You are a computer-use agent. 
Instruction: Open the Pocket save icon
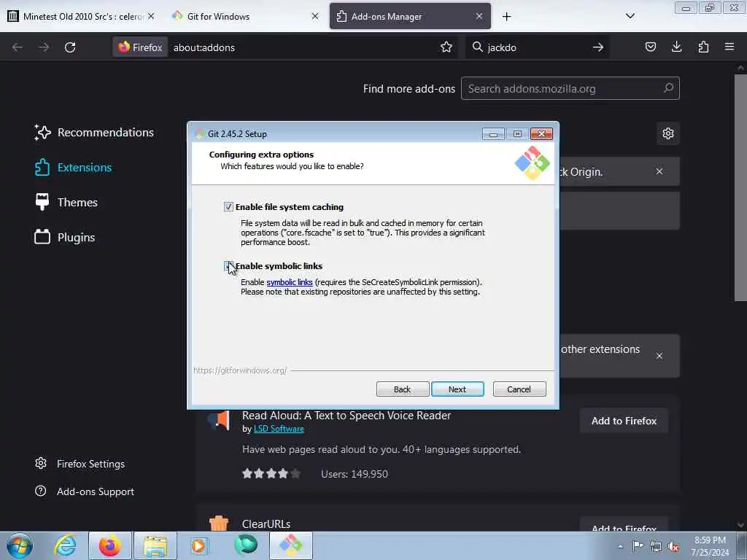651,47
